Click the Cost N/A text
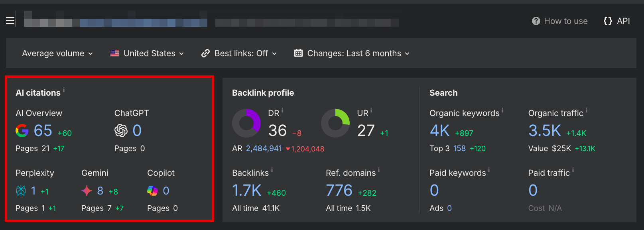This screenshot has height=230, width=644. coord(545,208)
